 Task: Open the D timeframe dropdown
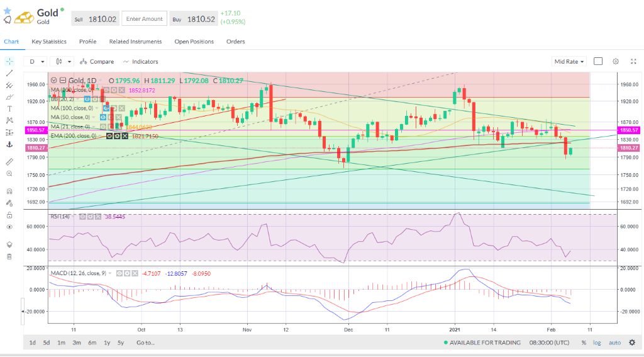click(x=35, y=61)
